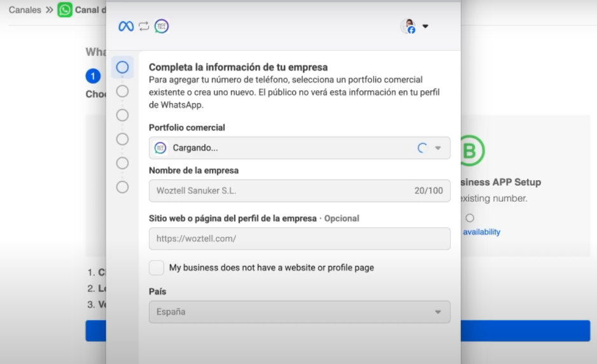
Task: Click the Woztell logo in the dialog header
Action: (x=162, y=26)
